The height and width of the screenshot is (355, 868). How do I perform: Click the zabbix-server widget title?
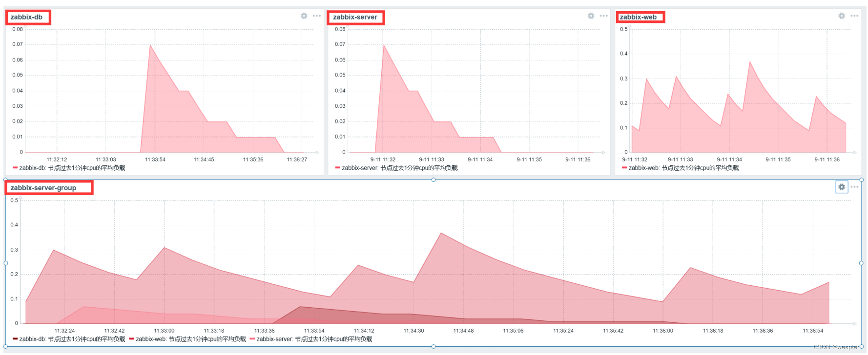(355, 17)
